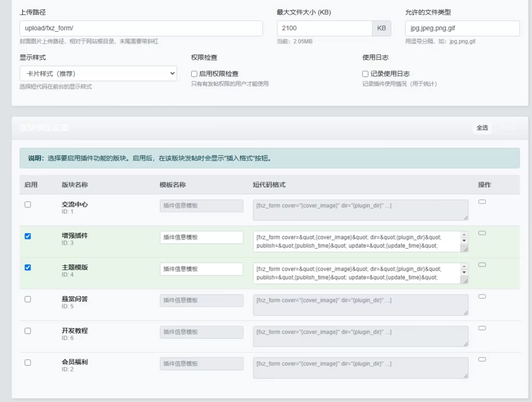Image resolution: width=532 pixels, height=402 pixels.
Task: Enable the 会员福利 board
Action: (28, 363)
